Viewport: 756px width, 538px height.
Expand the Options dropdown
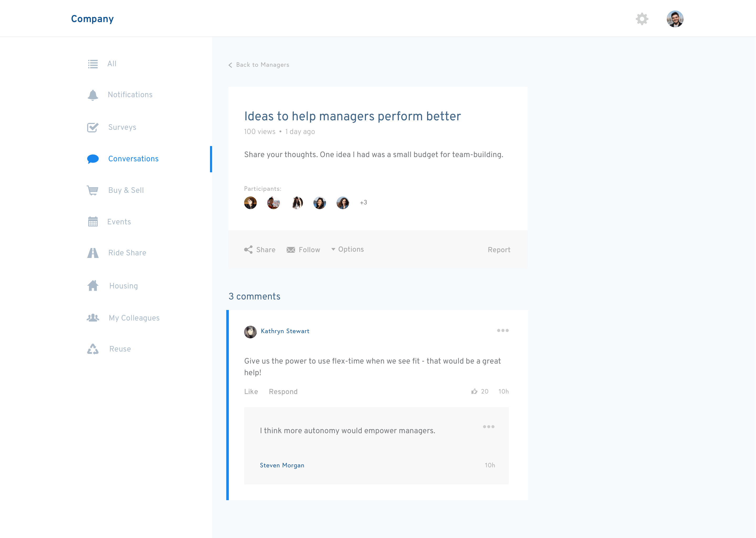348,250
